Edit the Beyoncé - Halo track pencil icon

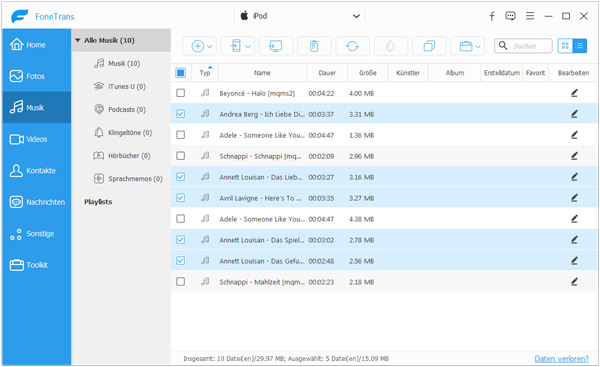click(x=574, y=93)
